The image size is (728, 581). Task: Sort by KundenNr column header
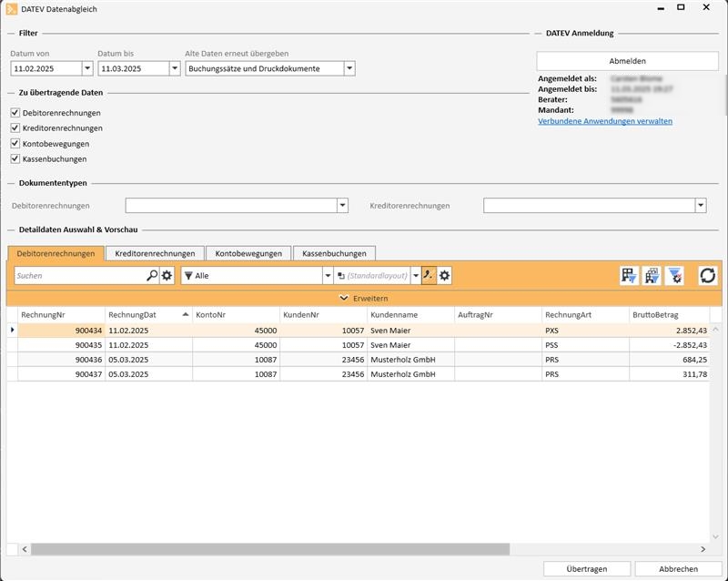323,315
